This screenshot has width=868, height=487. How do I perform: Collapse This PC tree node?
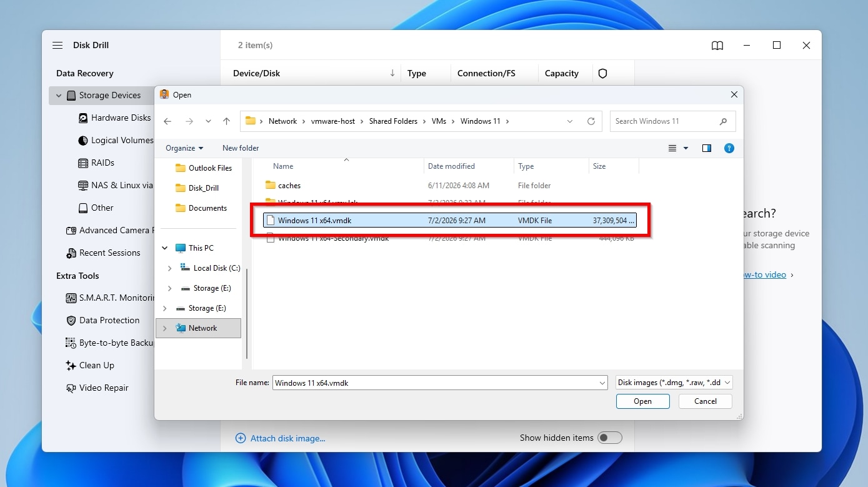(x=165, y=248)
